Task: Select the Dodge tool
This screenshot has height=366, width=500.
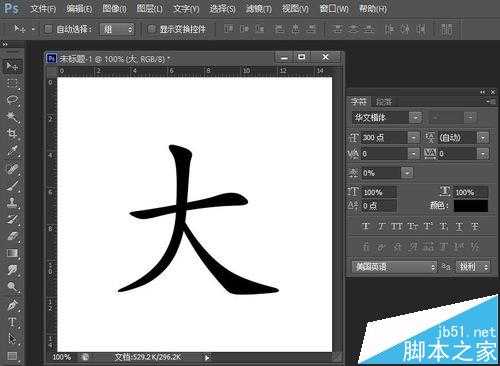Action: pos(12,287)
